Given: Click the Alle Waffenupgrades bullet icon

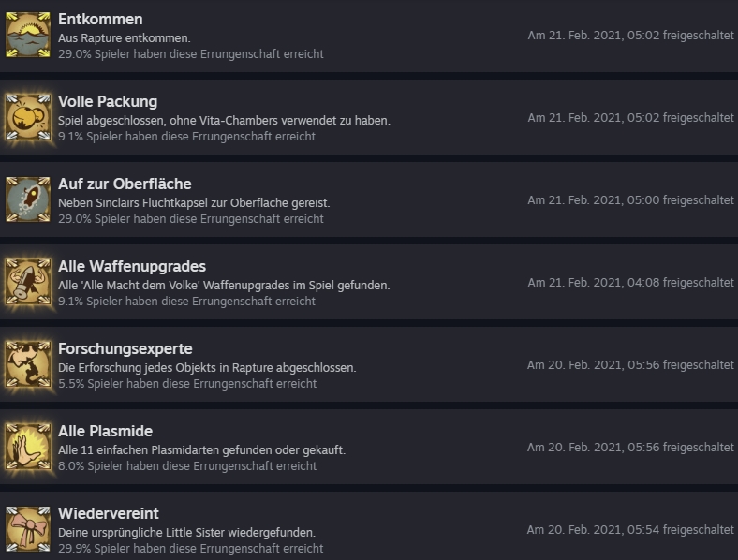Looking at the screenshot, I should click(28, 282).
